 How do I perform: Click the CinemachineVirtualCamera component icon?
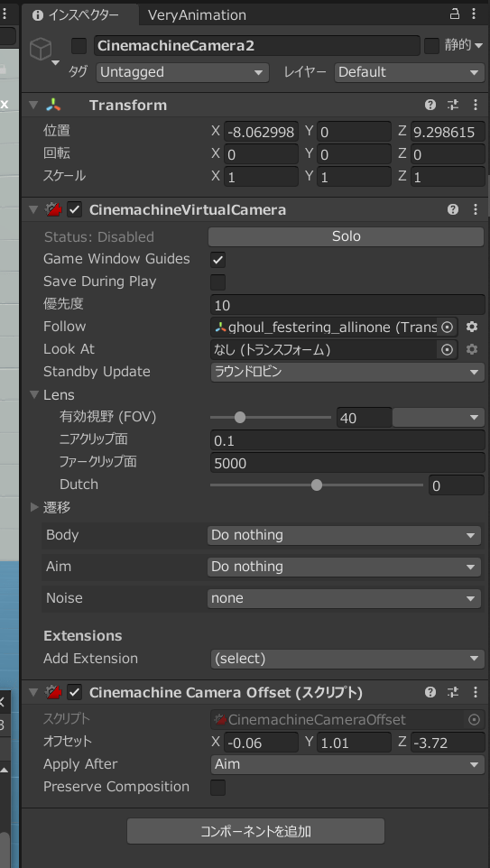coord(52,210)
